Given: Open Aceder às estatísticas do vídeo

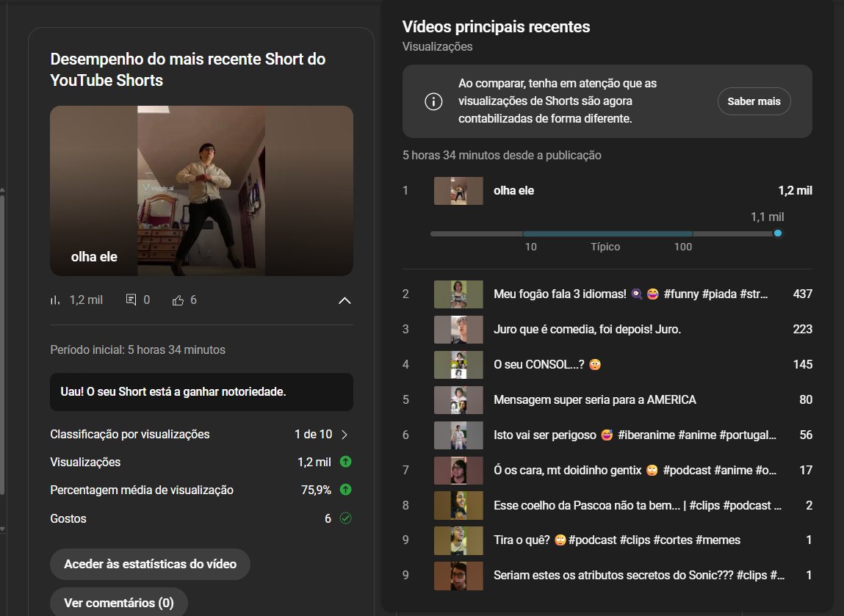Looking at the screenshot, I should (150, 565).
